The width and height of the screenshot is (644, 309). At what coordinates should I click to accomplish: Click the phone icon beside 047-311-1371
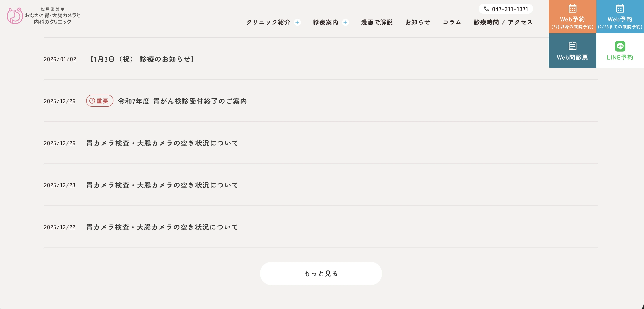point(486,9)
